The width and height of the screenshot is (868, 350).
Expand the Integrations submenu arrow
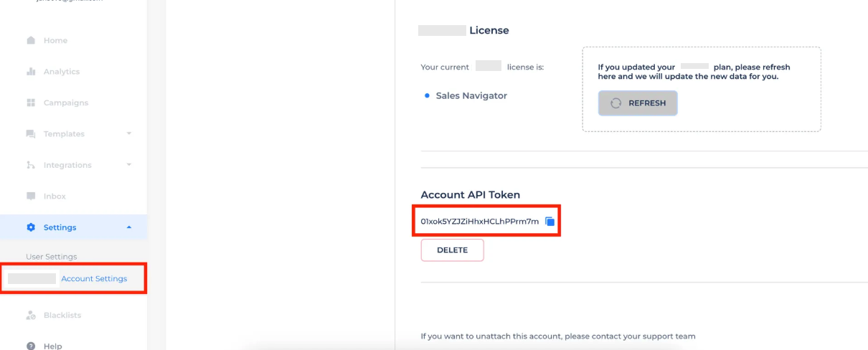129,165
